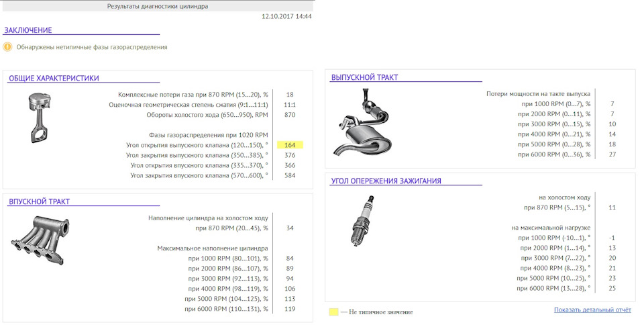The image size is (644, 325).
Task: Click the text Обнаружены нетипичные фазы газораспределения
Action: (92, 47)
